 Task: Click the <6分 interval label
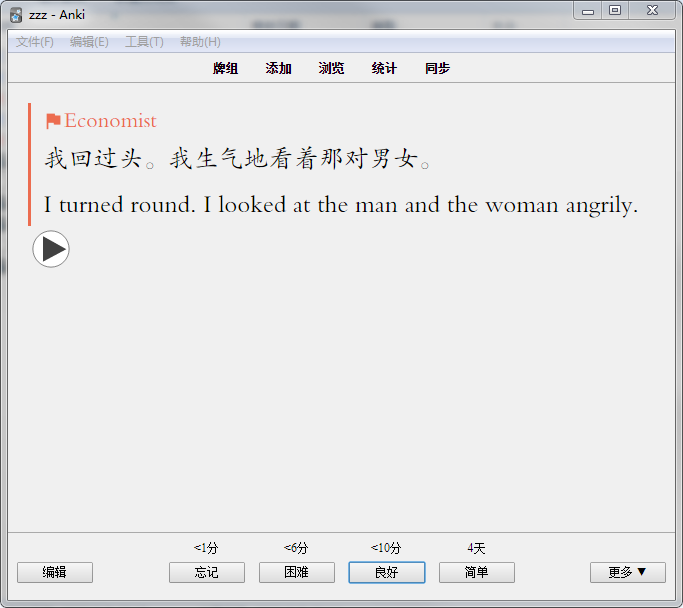click(296, 548)
